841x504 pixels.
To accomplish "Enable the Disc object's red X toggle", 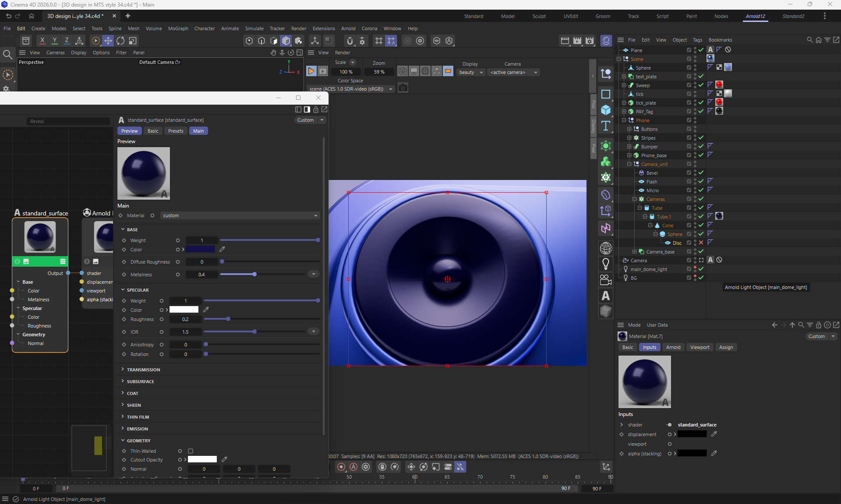I will click(701, 243).
